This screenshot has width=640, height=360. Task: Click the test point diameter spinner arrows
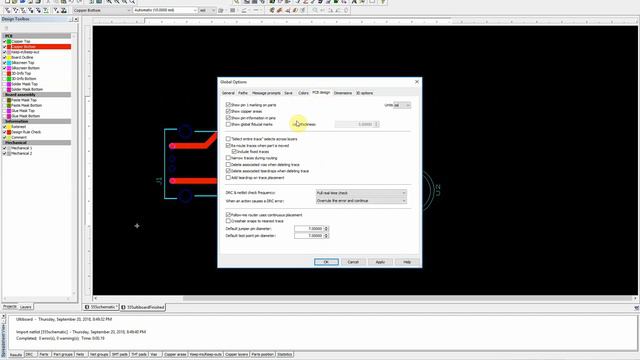point(326,236)
